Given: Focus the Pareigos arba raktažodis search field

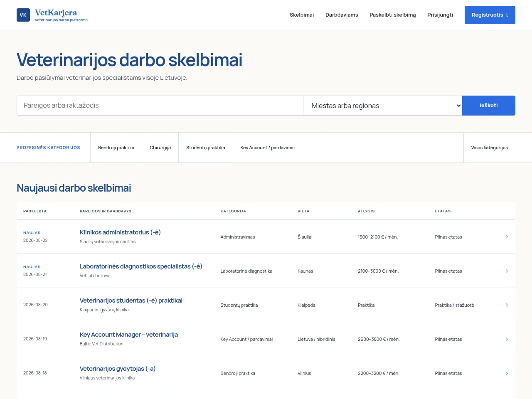Looking at the screenshot, I should [x=160, y=106].
